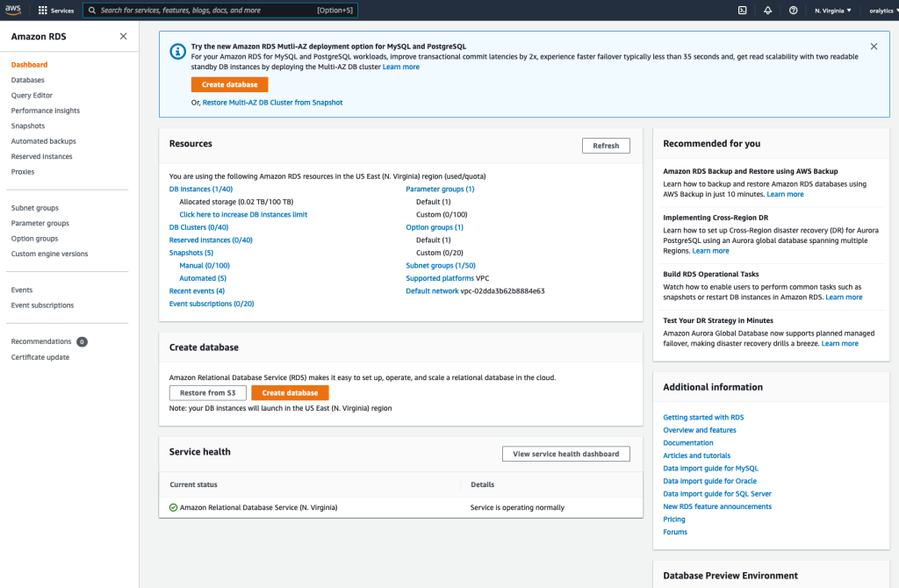Open Query Editor from the sidebar
The width and height of the screenshot is (899, 588).
pyautogui.click(x=32, y=96)
